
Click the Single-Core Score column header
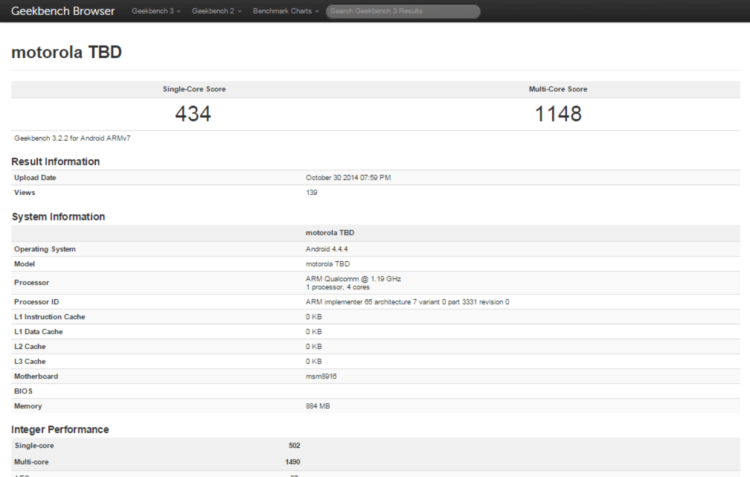194,89
